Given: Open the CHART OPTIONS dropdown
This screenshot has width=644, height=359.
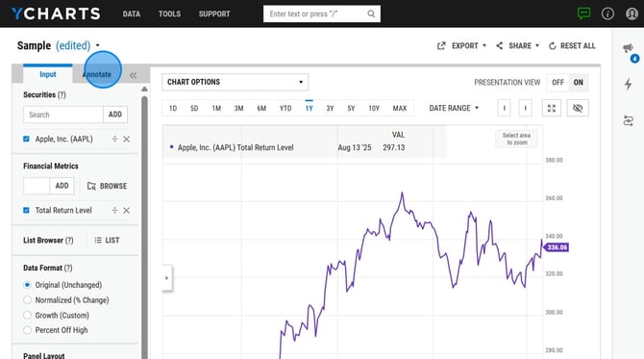Looking at the screenshot, I should (235, 82).
